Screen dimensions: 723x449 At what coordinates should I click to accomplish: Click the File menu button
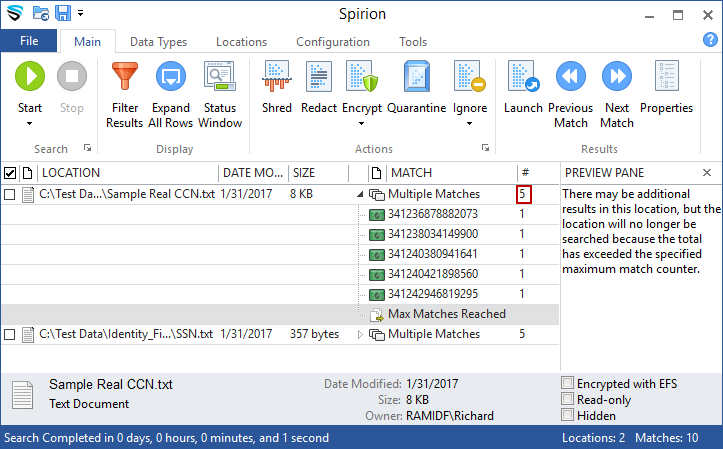(x=29, y=42)
